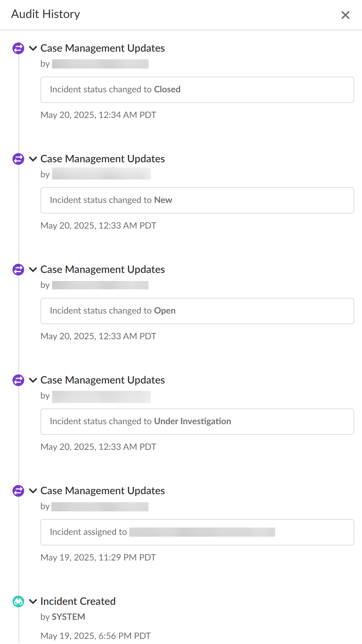Screen dimensions: 362x644
Task: Close the Audit History panel
Action: point(345,15)
